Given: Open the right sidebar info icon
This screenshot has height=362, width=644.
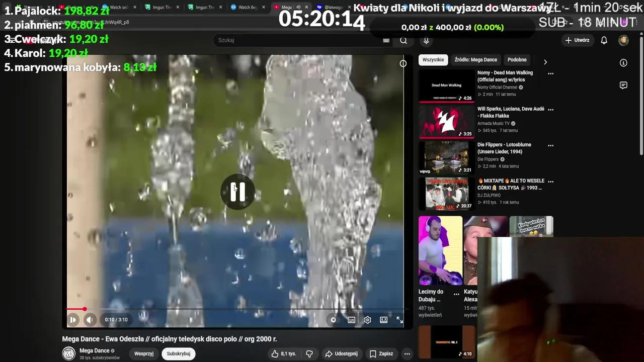Looking at the screenshot, I should click(x=623, y=63).
